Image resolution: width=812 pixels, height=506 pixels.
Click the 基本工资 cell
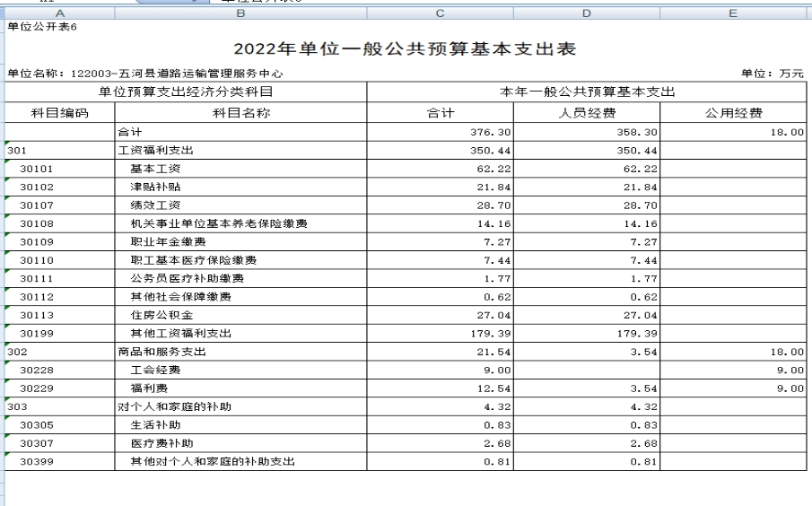[240, 169]
